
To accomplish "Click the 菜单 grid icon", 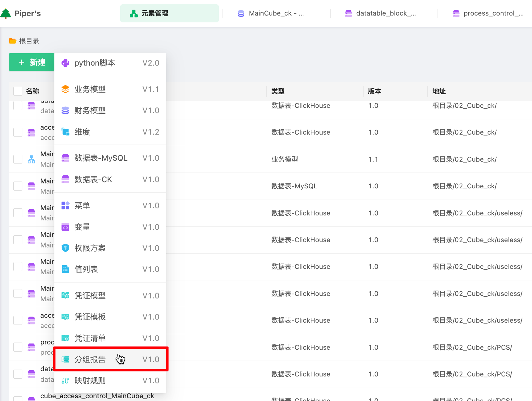I will [65, 205].
